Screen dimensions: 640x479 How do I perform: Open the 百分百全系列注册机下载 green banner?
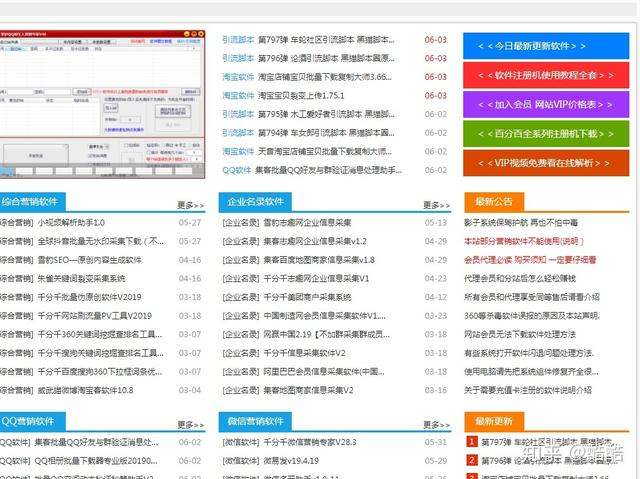(x=546, y=134)
